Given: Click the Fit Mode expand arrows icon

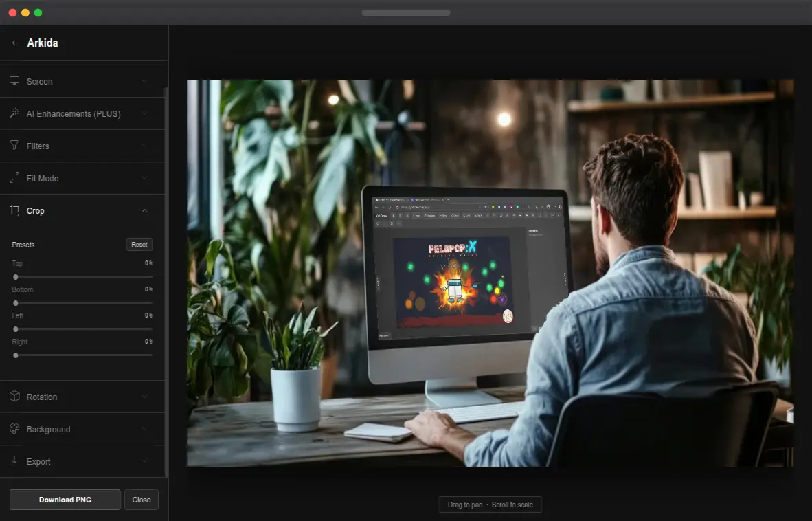Looking at the screenshot, I should tap(14, 177).
